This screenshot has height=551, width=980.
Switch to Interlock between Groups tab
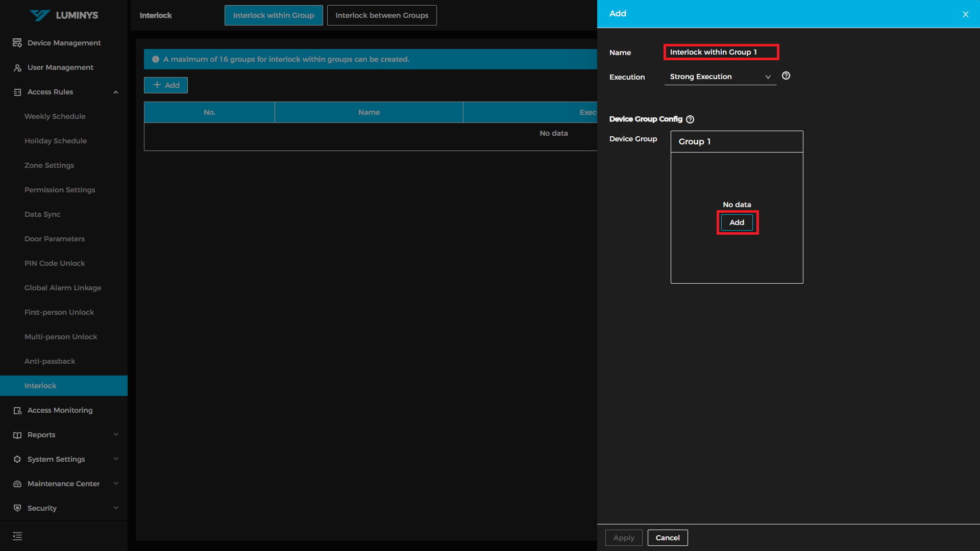point(382,15)
